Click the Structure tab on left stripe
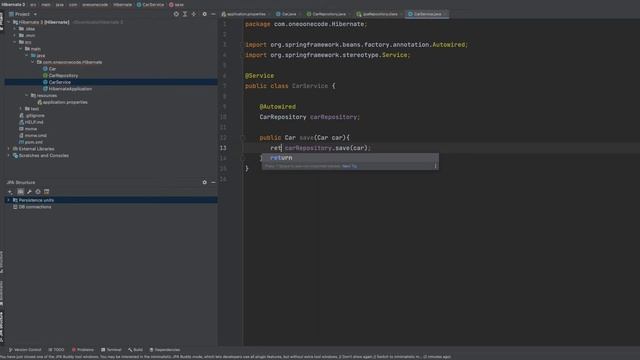 [2, 262]
